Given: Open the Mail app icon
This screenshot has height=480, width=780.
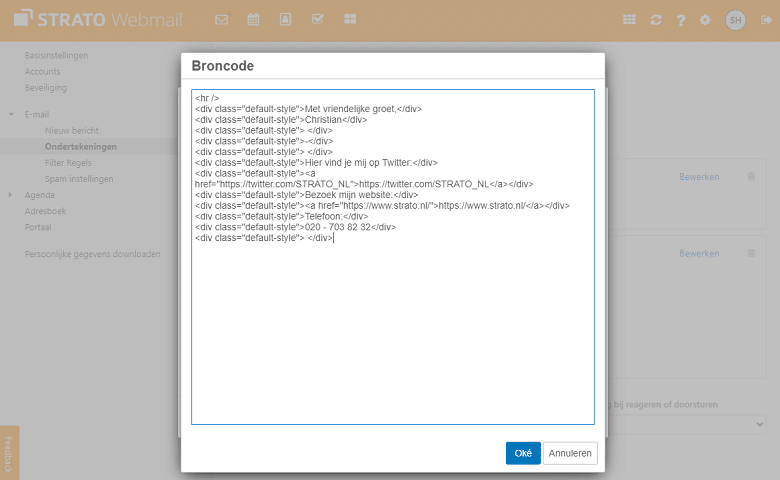Looking at the screenshot, I should coord(222,19).
